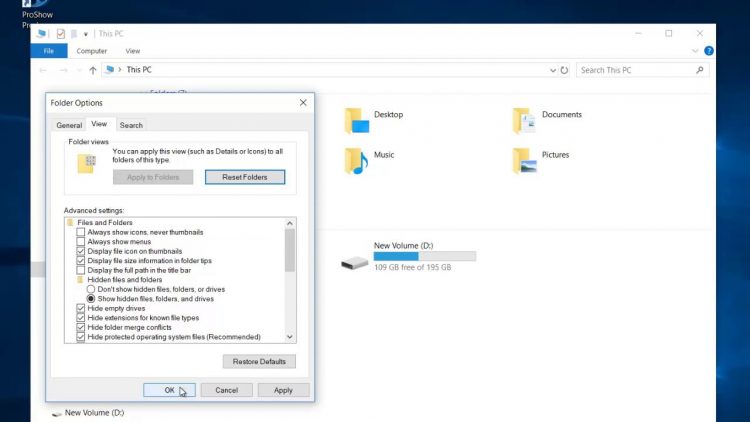Switch to Search tab in Folder Options
This screenshot has height=422, width=750.
(131, 125)
